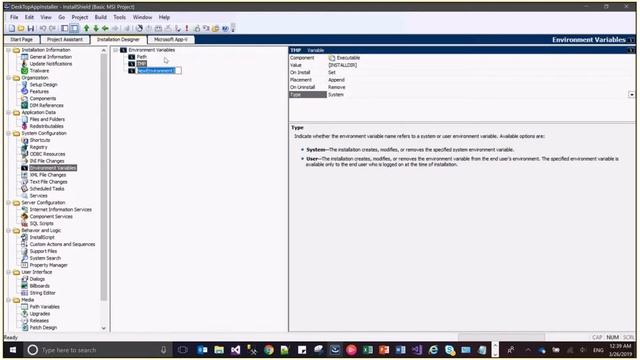This screenshot has height=360, width=640.
Task: Move item up with green up arrow
Action: [87, 28]
